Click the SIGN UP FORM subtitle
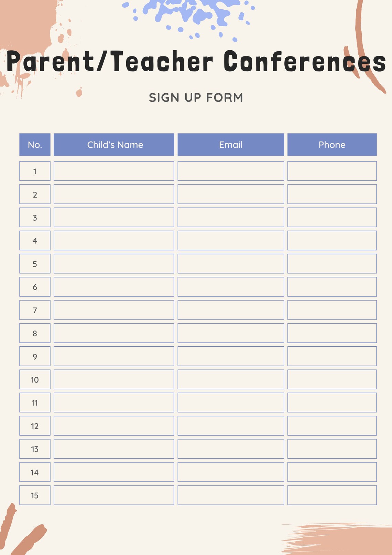The width and height of the screenshot is (392, 555). point(196,97)
